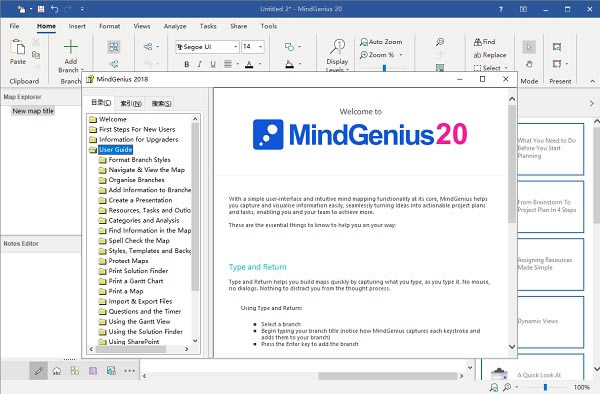Screen dimensions: 600x394
Task: Click Dynamic Views card in side panel
Action: pos(551,321)
